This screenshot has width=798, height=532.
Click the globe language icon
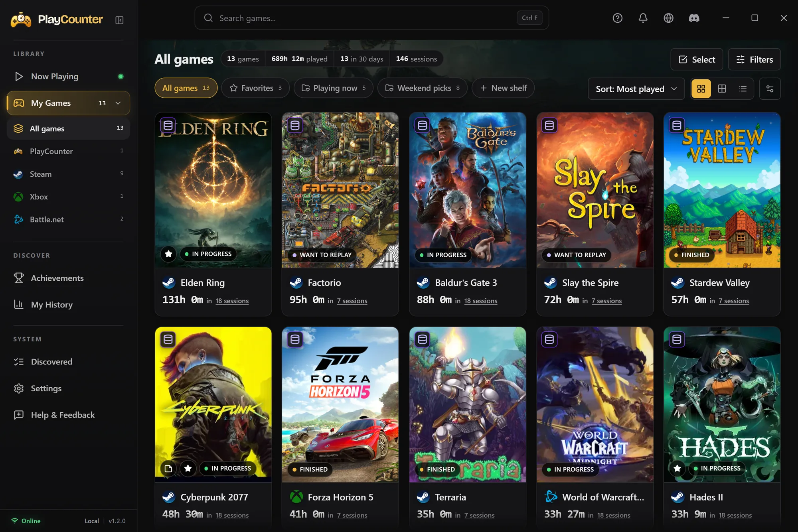668,18
